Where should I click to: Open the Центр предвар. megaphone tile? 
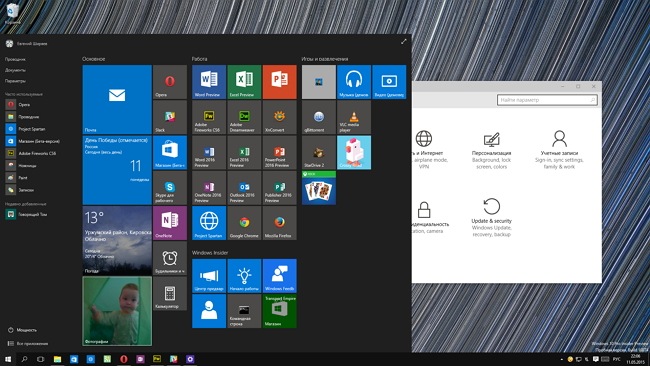(x=209, y=276)
